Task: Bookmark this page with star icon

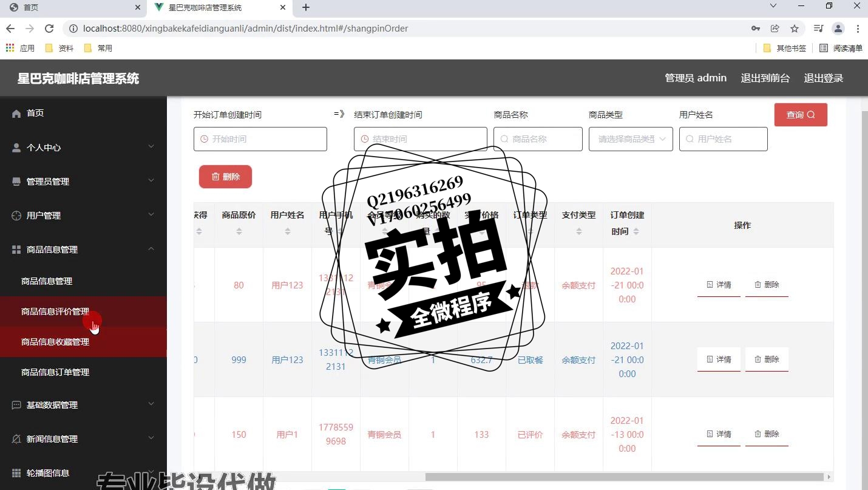Action: 795,29
